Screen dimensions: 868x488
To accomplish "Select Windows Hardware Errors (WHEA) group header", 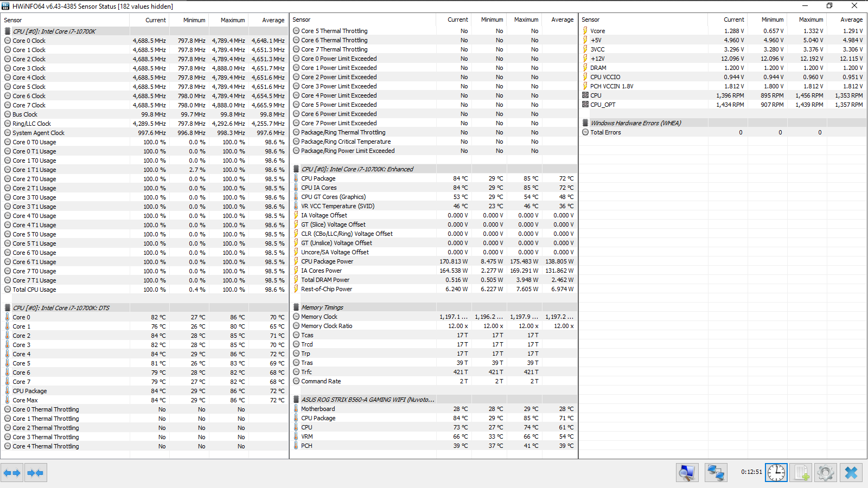I will [x=723, y=123].
